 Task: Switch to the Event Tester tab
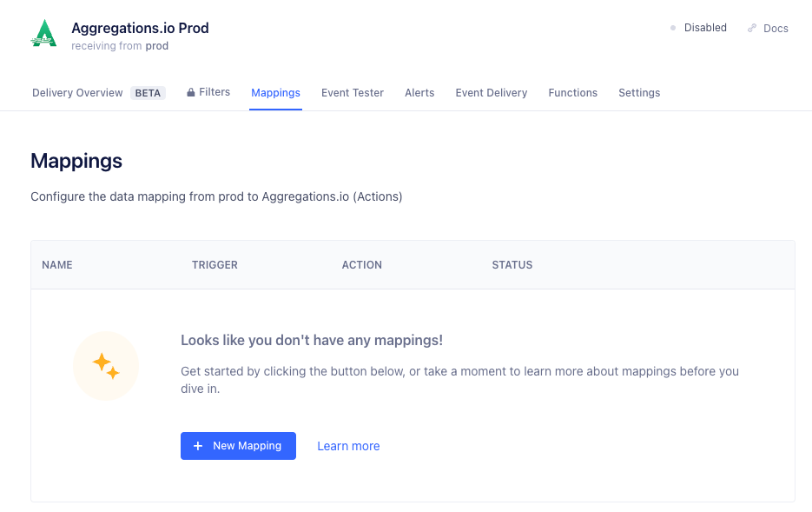pyautogui.click(x=353, y=93)
